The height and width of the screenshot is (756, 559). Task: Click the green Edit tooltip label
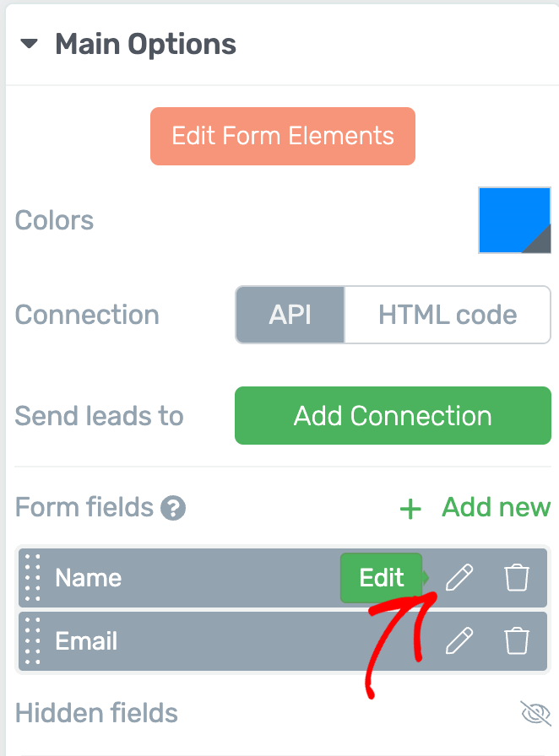click(x=382, y=578)
